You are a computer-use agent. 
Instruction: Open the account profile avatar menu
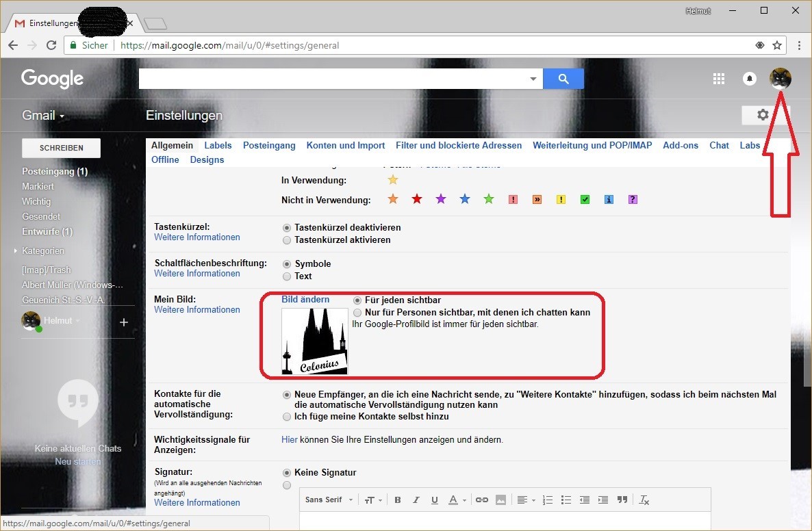pos(780,79)
